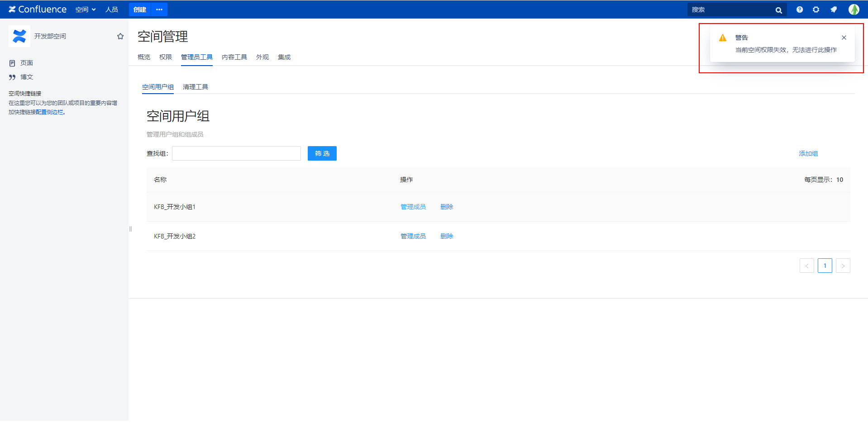Screen dimensions: 868x423
Task: Go to next page arrow
Action: click(x=843, y=266)
